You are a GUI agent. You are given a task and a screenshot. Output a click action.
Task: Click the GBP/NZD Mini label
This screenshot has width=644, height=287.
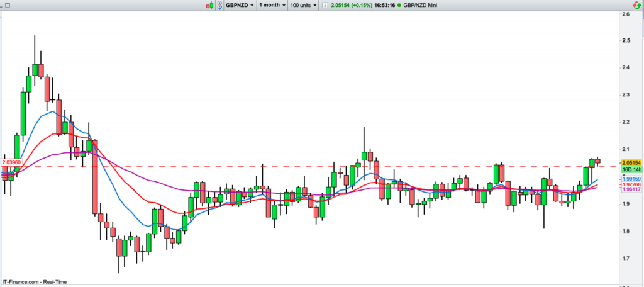coord(419,5)
